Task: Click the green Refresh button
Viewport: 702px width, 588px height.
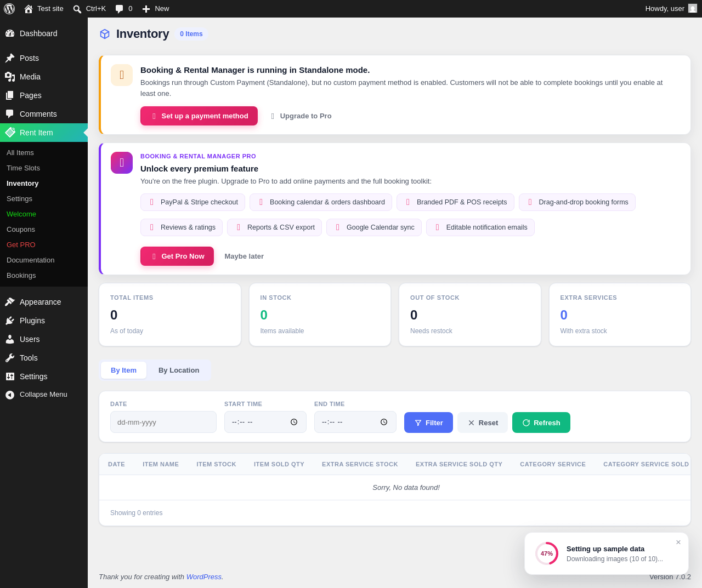Action: (x=541, y=423)
